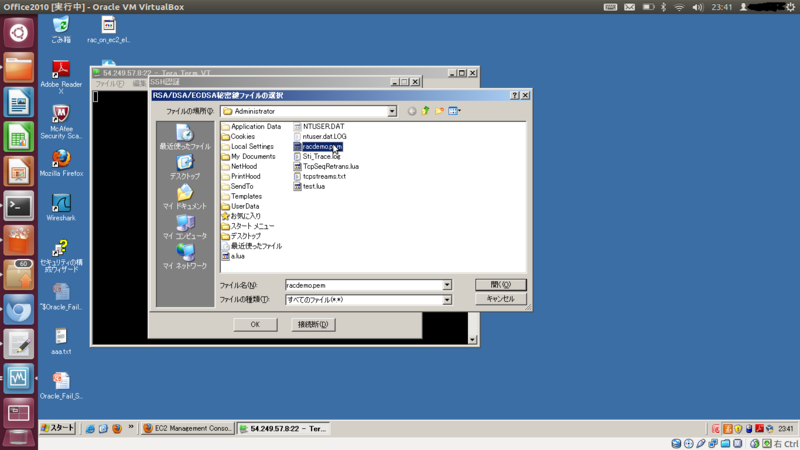This screenshot has width=800, height=450.
Task: Click the dialog help question-mark button
Action: [x=515, y=95]
